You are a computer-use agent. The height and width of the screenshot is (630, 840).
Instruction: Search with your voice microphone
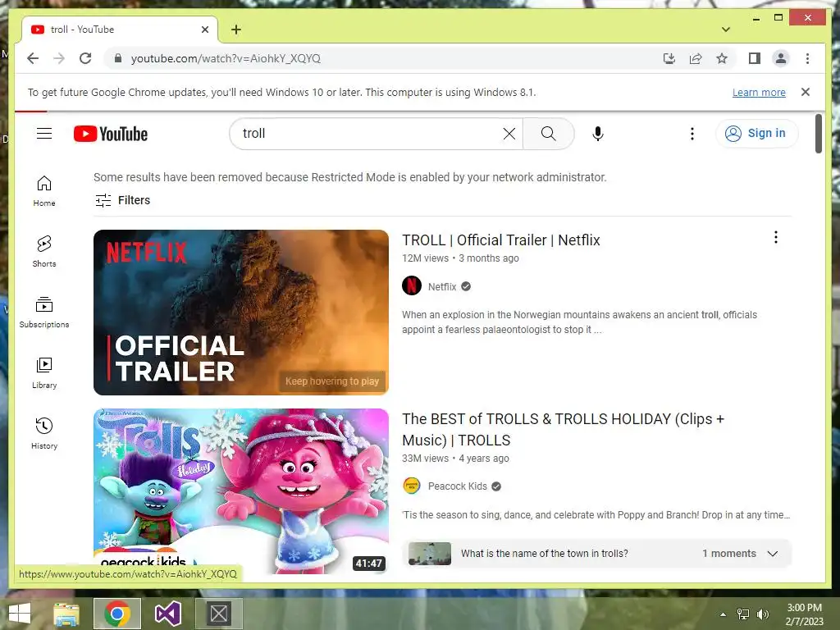[x=598, y=134]
